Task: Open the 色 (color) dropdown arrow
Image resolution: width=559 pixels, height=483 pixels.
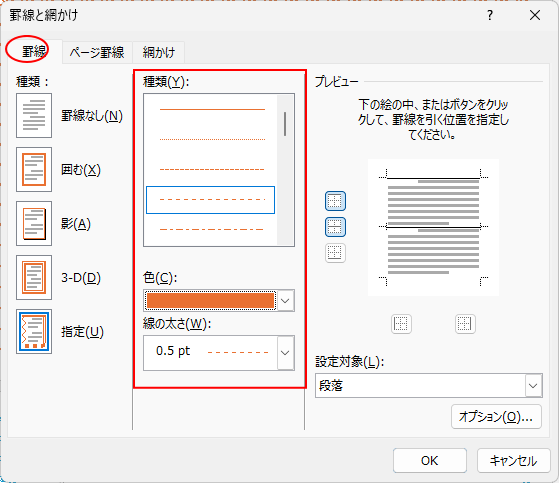Action: coord(285,301)
